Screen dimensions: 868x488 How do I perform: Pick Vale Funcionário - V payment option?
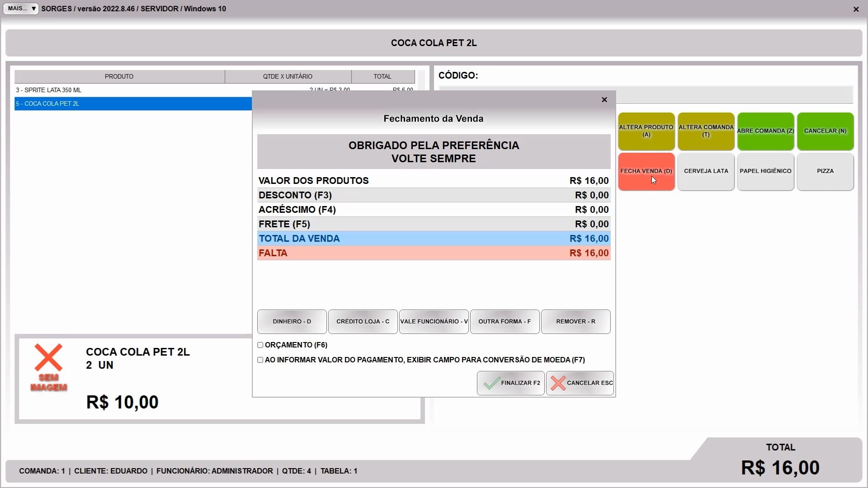434,322
